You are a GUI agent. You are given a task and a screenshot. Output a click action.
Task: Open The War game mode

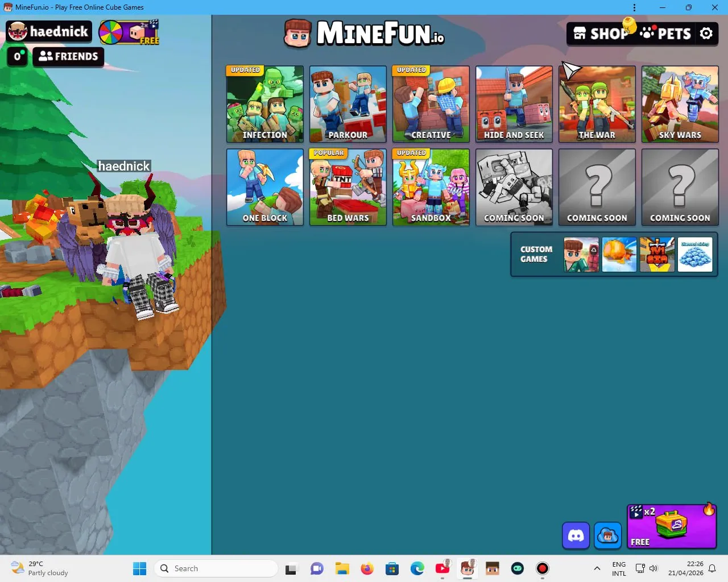[x=597, y=104]
